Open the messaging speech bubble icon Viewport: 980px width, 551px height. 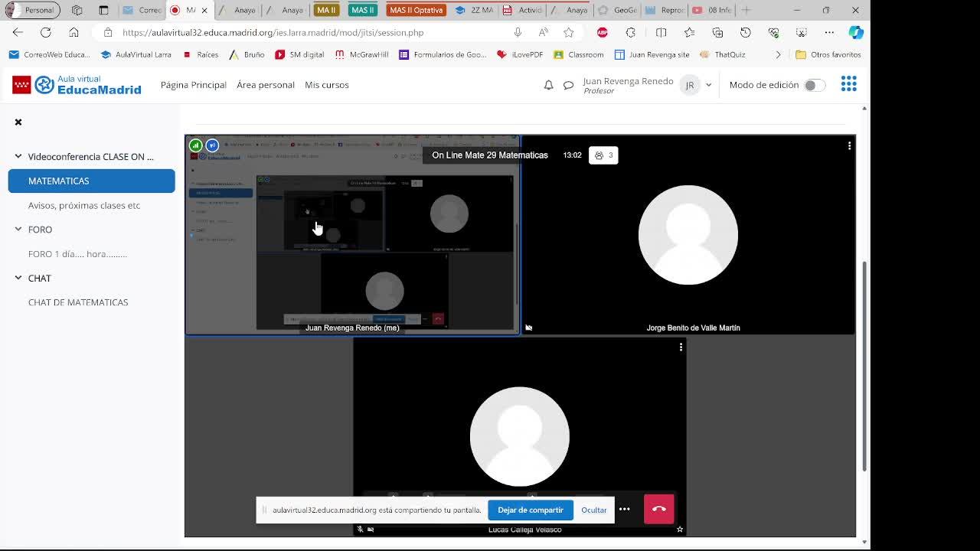[x=568, y=85]
